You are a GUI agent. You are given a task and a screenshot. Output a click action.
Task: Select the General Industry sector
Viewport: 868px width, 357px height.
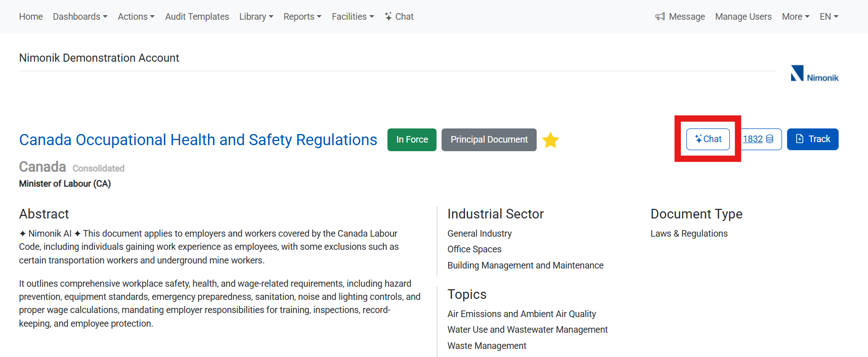pyautogui.click(x=480, y=234)
